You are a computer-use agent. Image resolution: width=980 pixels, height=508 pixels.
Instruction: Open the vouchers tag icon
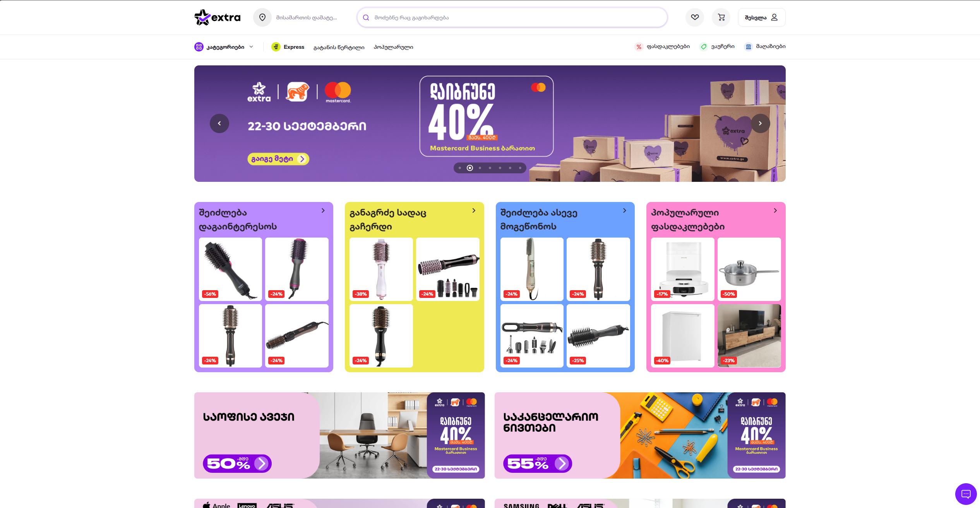703,47
